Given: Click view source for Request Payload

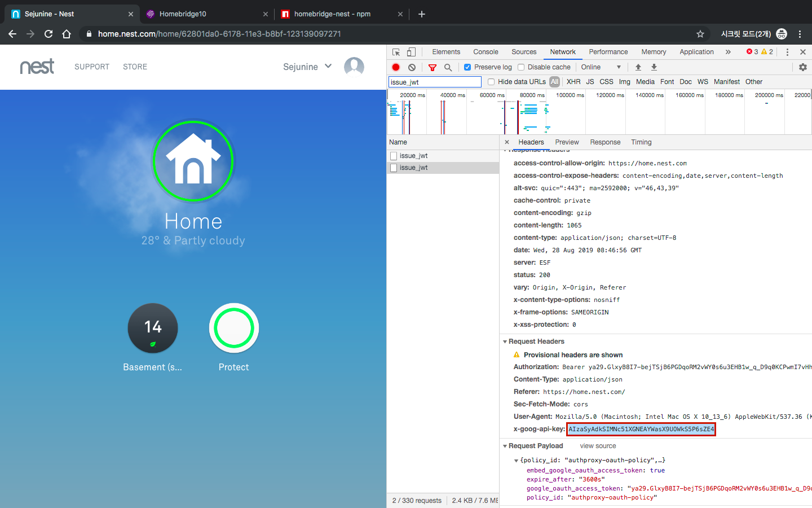Looking at the screenshot, I should 598,446.
